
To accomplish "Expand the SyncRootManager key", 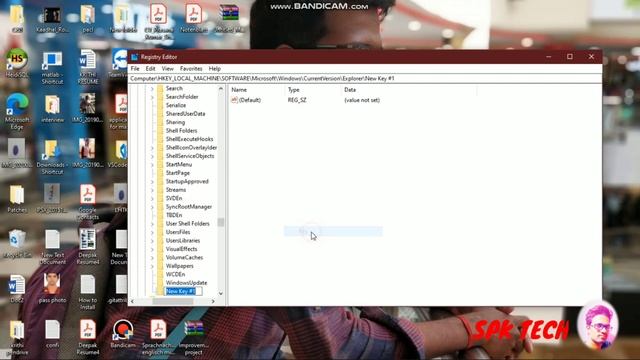I will tap(152, 207).
